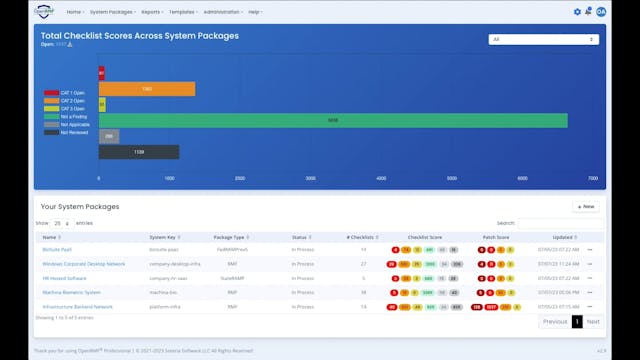
Task: Open Machina Biometric System package link
Action: [71, 293]
